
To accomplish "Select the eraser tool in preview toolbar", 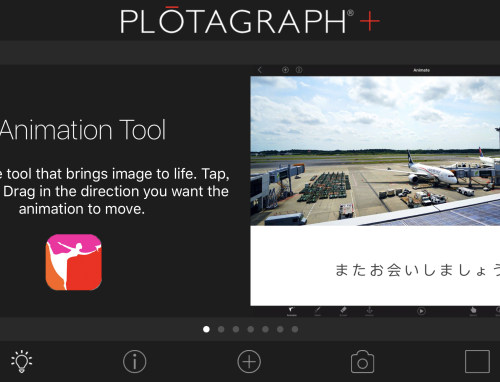I will (343, 311).
